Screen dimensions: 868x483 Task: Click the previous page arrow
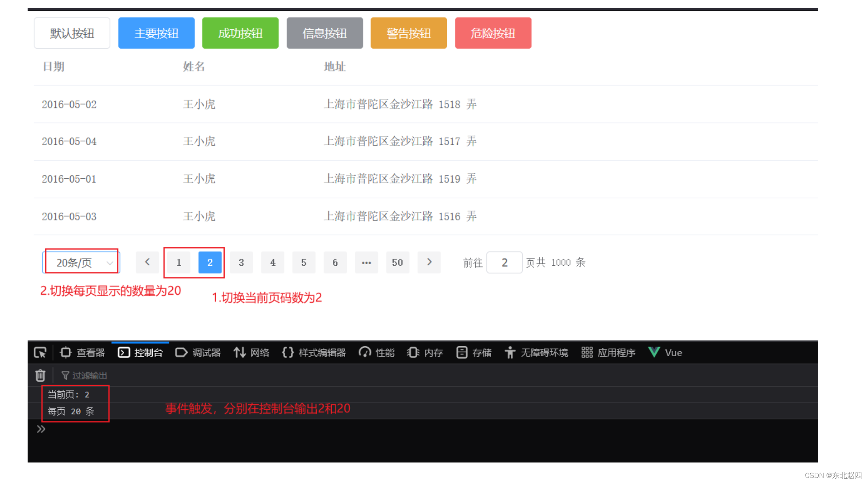tap(147, 262)
